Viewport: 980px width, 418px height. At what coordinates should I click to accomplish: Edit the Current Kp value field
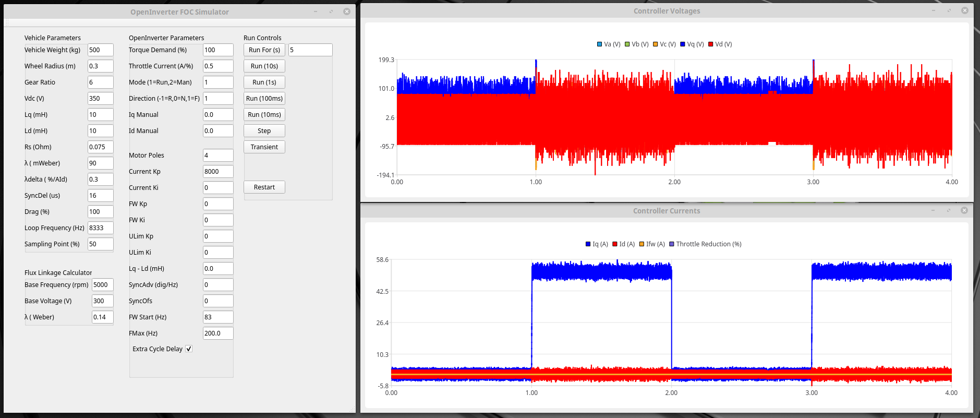pyautogui.click(x=217, y=172)
